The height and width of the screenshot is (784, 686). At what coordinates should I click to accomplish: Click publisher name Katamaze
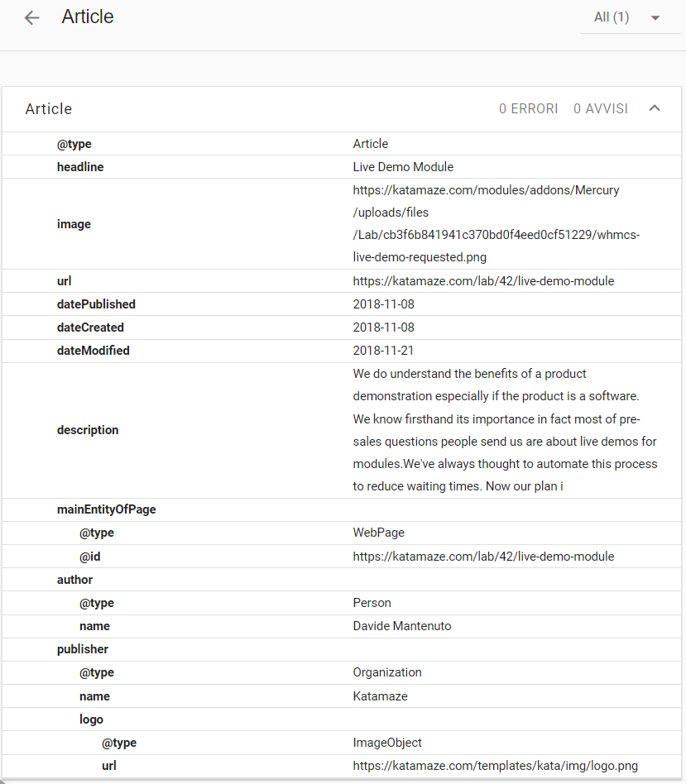[x=381, y=696]
